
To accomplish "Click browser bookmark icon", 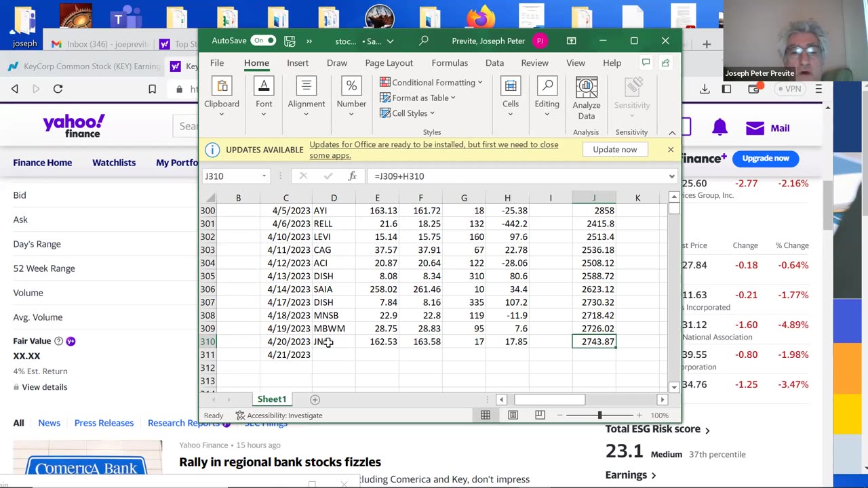I will click(152, 89).
